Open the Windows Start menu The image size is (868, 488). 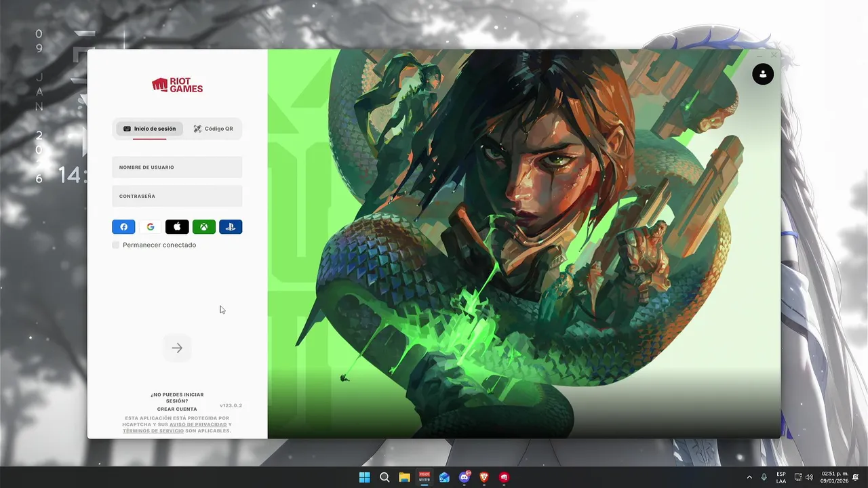364,477
